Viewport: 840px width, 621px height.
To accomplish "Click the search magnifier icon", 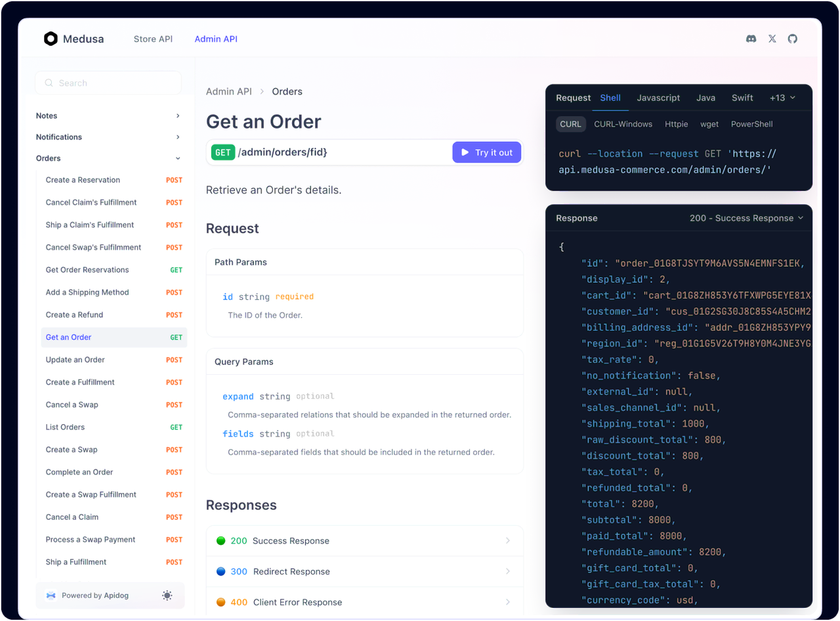I will click(49, 83).
